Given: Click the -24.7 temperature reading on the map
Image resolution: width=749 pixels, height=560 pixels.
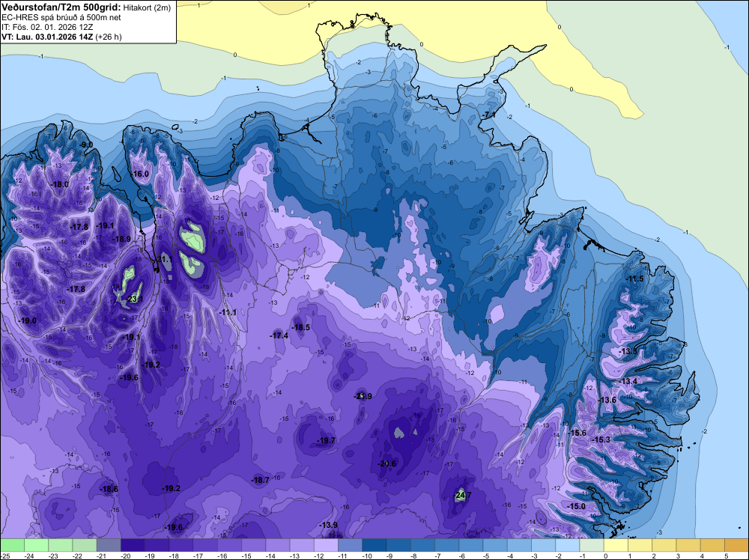Looking at the screenshot, I should tap(463, 495).
